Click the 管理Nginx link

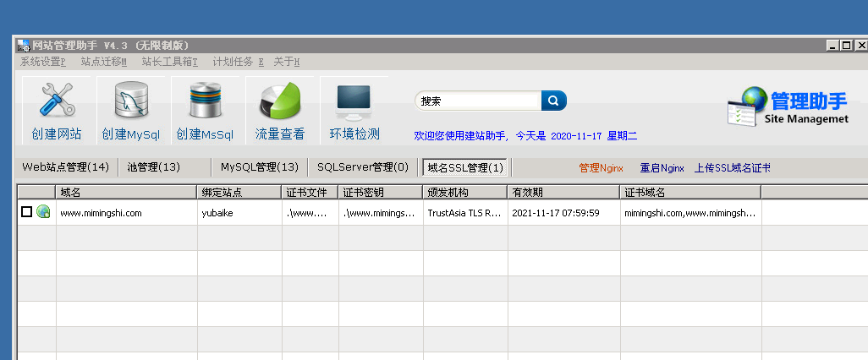click(x=602, y=168)
